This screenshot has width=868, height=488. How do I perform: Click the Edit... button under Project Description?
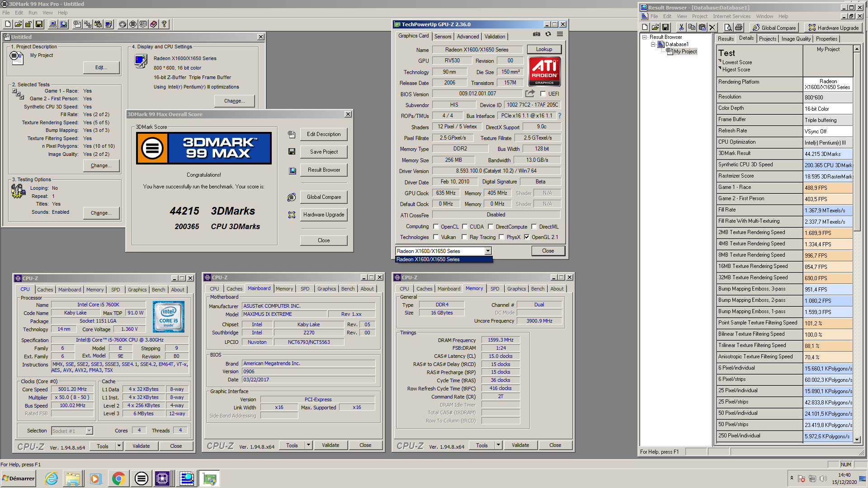click(x=101, y=67)
